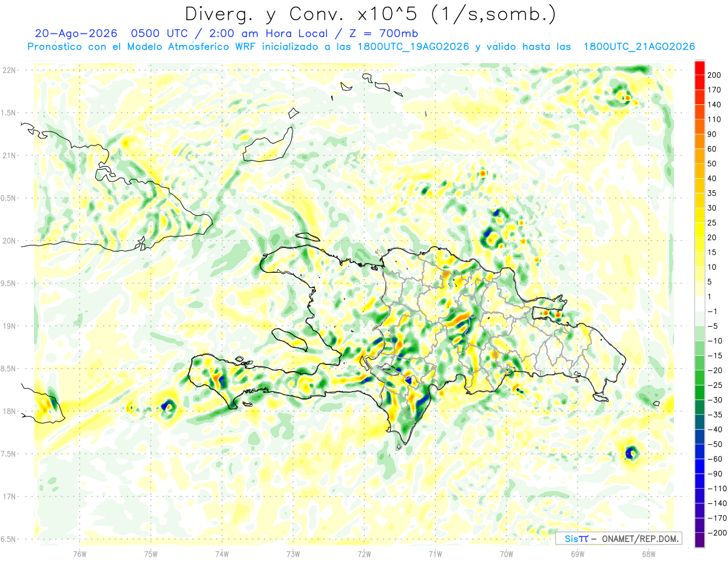This screenshot has width=728, height=562.
Task: Click the '-25' color scale value
Action: coord(715,386)
